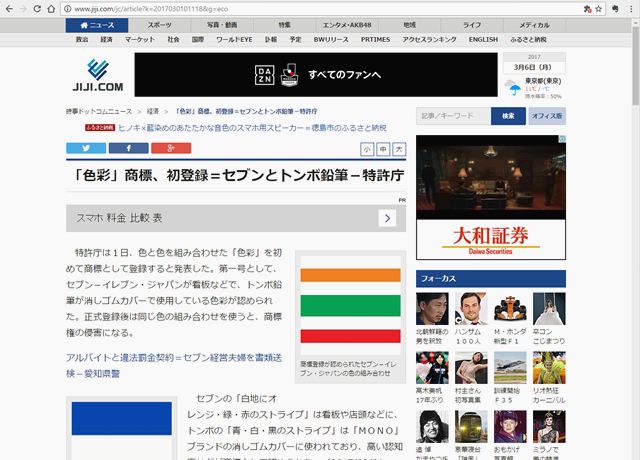Click the browser back arrow
This screenshot has height=460, width=640.
coord(11,8)
